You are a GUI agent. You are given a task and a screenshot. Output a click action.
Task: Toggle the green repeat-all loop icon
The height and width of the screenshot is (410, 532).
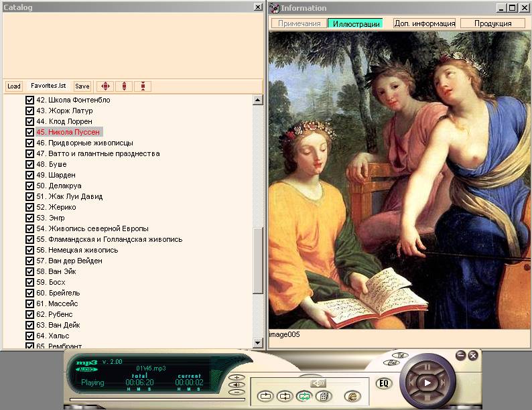coord(304,396)
